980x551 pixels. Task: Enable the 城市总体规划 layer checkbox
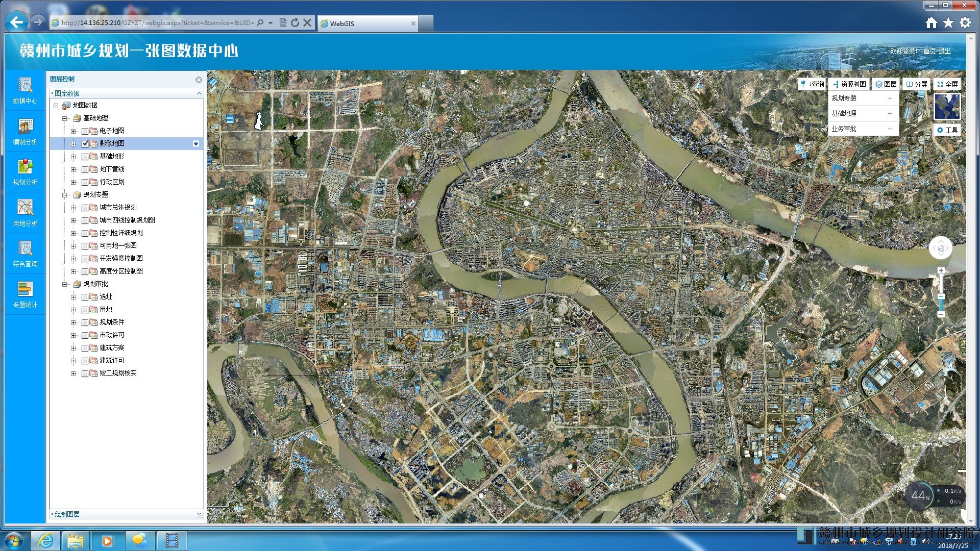(85, 208)
